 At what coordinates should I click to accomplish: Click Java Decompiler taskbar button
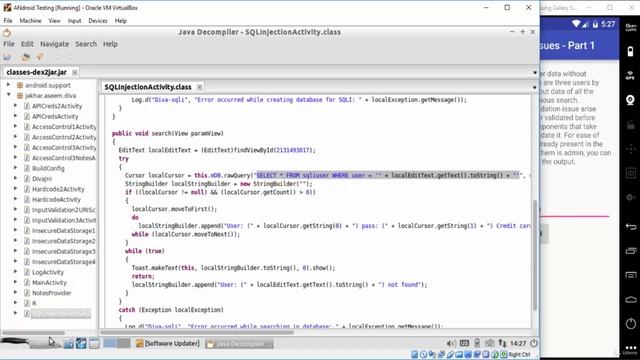[239, 344]
